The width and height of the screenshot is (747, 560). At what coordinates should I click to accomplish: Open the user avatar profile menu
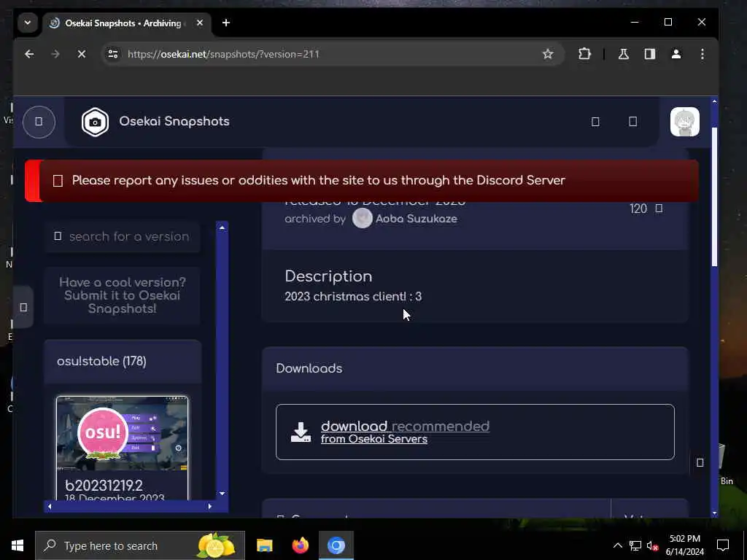(x=684, y=122)
